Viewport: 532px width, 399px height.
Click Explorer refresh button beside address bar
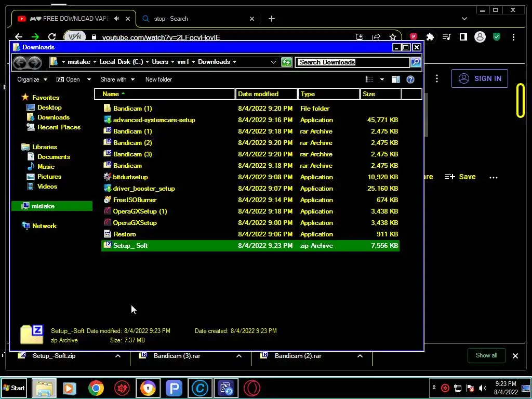coord(286,62)
